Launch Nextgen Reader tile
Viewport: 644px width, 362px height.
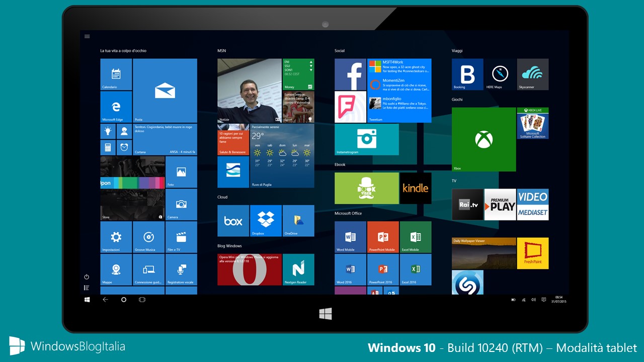pyautogui.click(x=298, y=269)
